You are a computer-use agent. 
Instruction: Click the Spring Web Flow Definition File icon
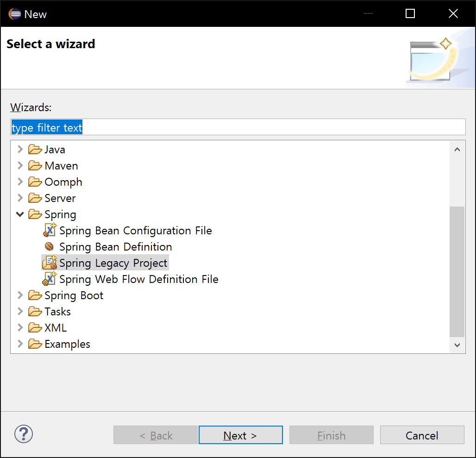click(50, 279)
